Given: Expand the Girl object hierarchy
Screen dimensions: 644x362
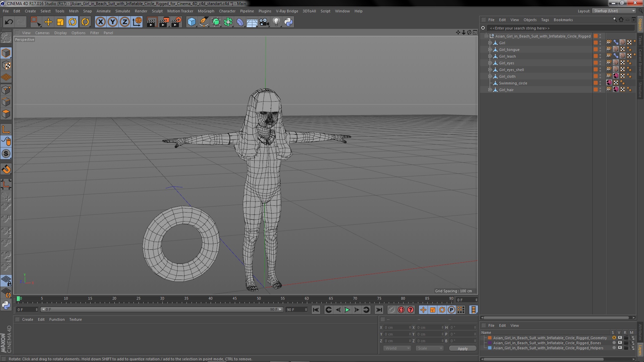Looking at the screenshot, I should [x=490, y=43].
